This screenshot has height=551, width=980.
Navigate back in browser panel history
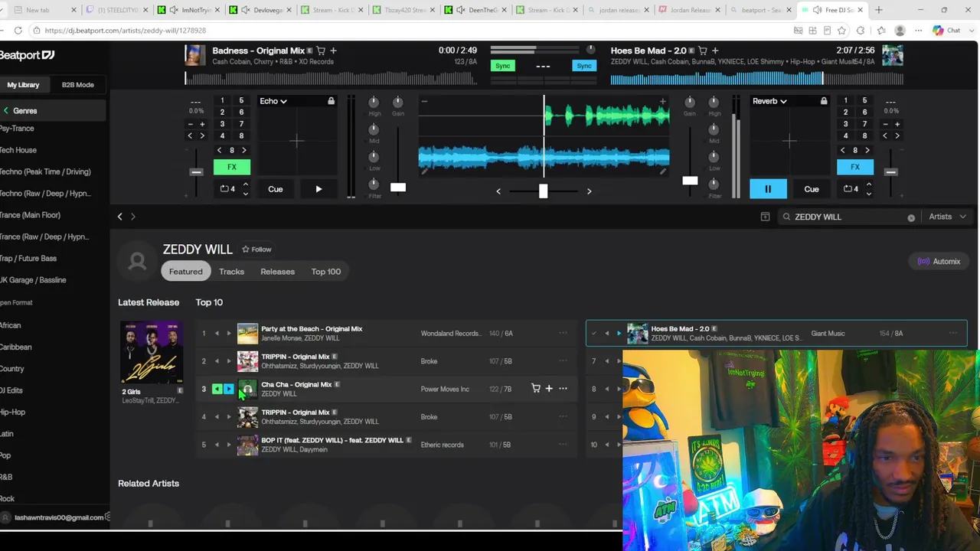click(119, 217)
